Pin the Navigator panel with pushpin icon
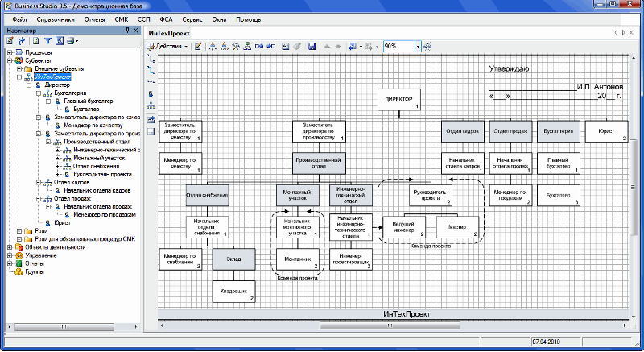Image resolution: width=644 pixels, height=352 pixels. pos(127,31)
